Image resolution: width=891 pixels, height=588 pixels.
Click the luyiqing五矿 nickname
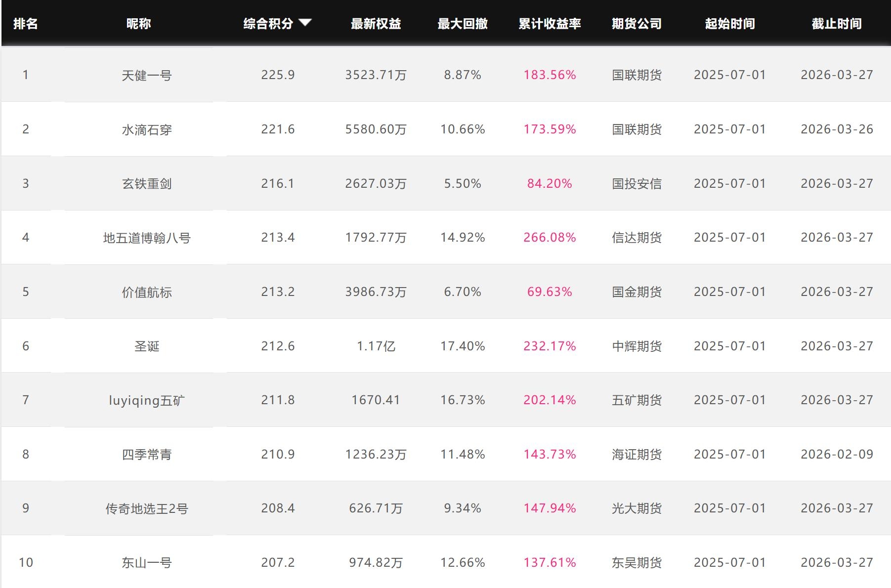147,400
